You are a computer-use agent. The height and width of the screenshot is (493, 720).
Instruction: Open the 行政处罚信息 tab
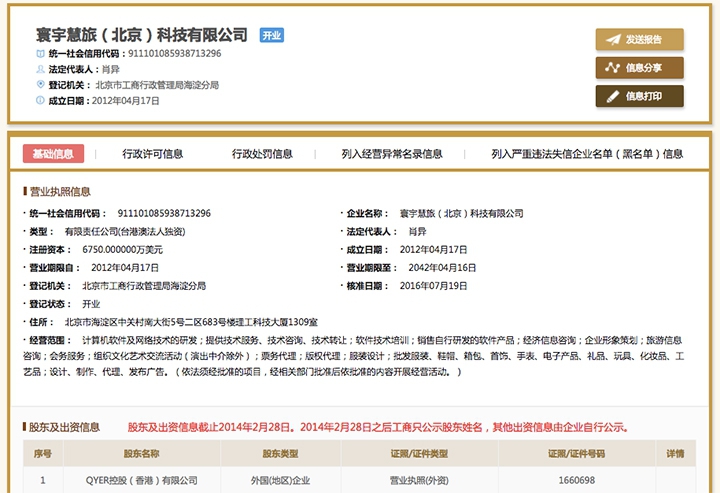click(x=262, y=154)
